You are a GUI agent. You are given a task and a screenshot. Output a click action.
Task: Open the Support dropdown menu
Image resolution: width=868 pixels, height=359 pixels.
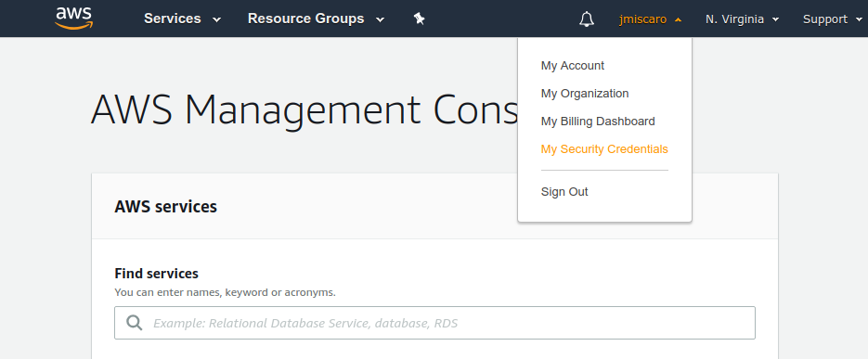[833, 19]
